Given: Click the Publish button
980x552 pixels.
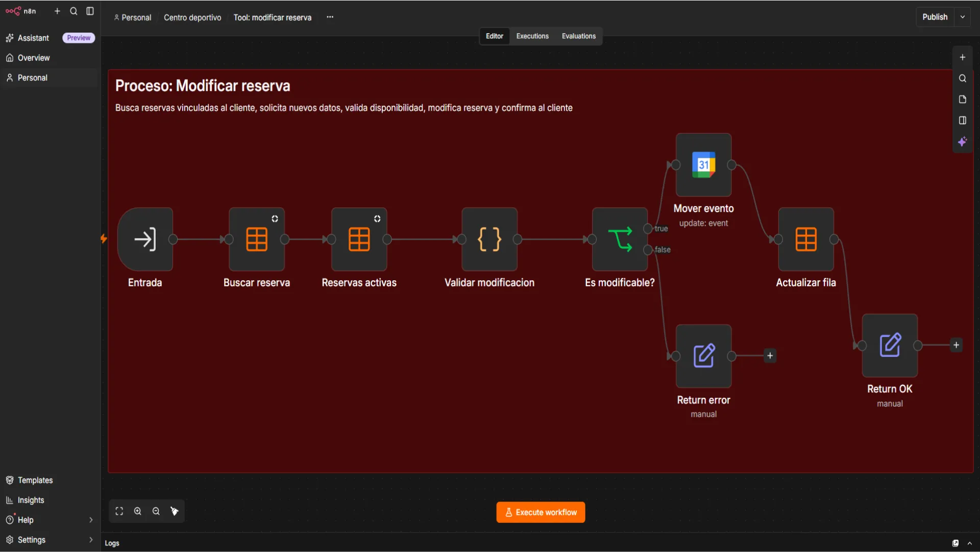Looking at the screenshot, I should click(935, 17).
